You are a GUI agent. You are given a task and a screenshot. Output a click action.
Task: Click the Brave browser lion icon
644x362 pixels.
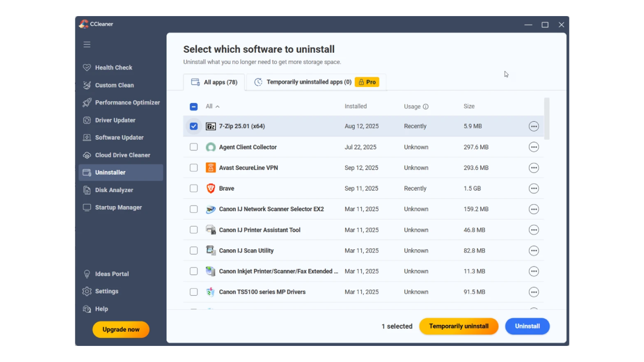pos(211,189)
